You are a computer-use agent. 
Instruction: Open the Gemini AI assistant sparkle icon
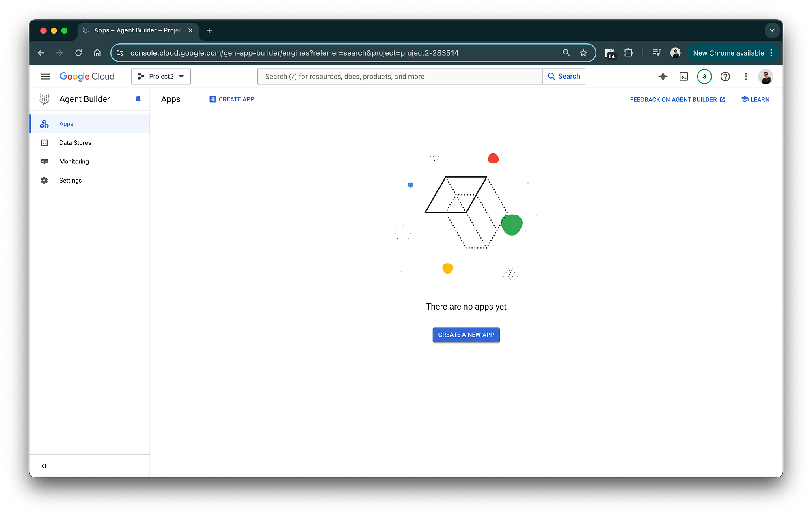tap(663, 76)
